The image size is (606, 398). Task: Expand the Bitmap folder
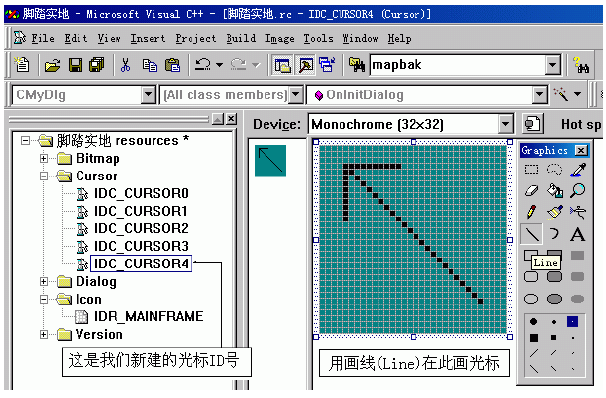pyautogui.click(x=44, y=158)
